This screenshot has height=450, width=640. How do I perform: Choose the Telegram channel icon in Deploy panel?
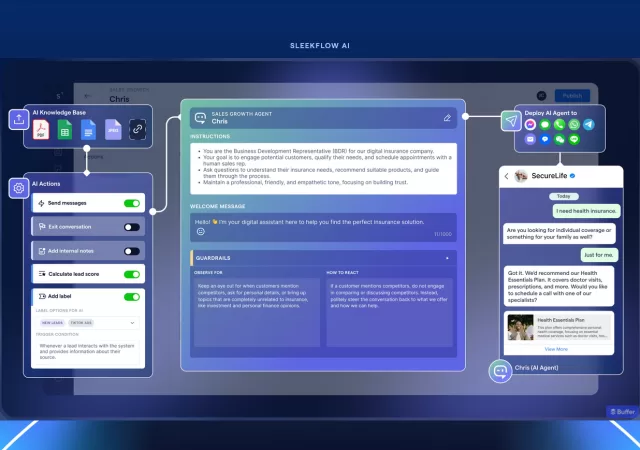click(x=590, y=125)
